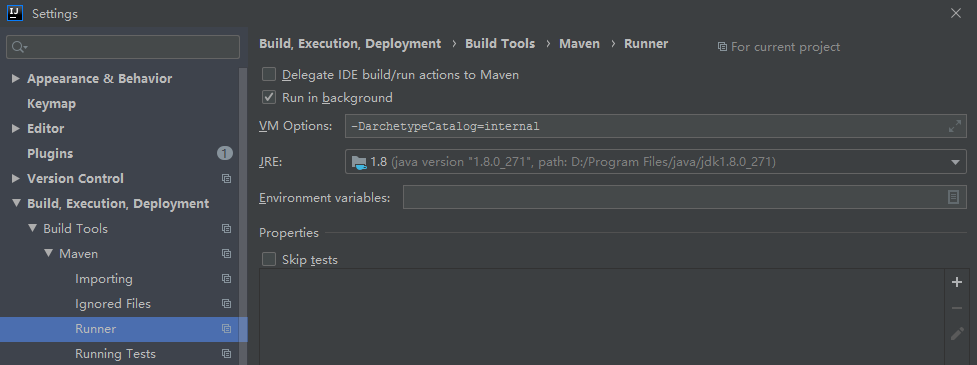Click the search magnifier icon in settings
The height and width of the screenshot is (365, 977).
pyautogui.click(x=17, y=47)
